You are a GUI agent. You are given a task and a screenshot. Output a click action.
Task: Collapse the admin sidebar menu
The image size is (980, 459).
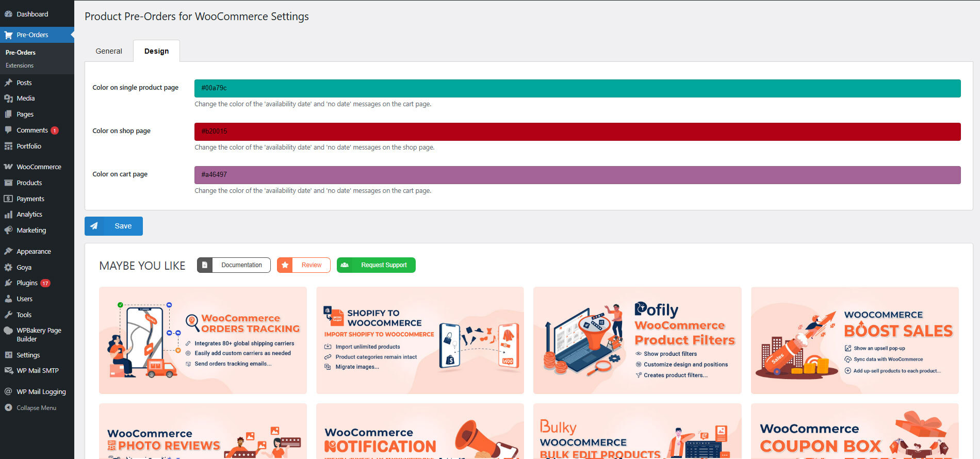pyautogui.click(x=37, y=407)
